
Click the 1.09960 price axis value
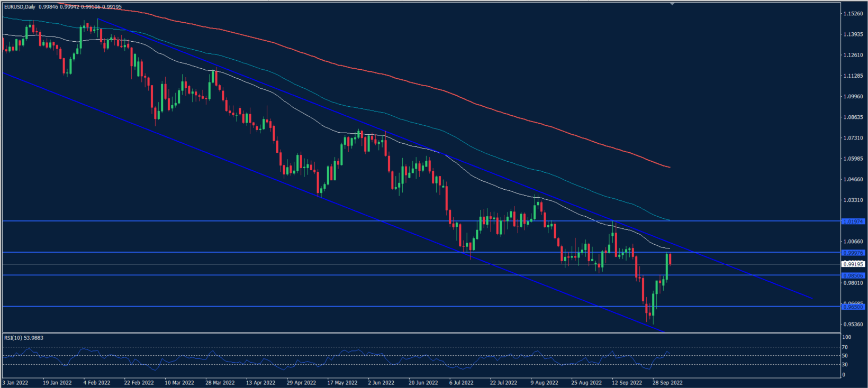pos(853,97)
